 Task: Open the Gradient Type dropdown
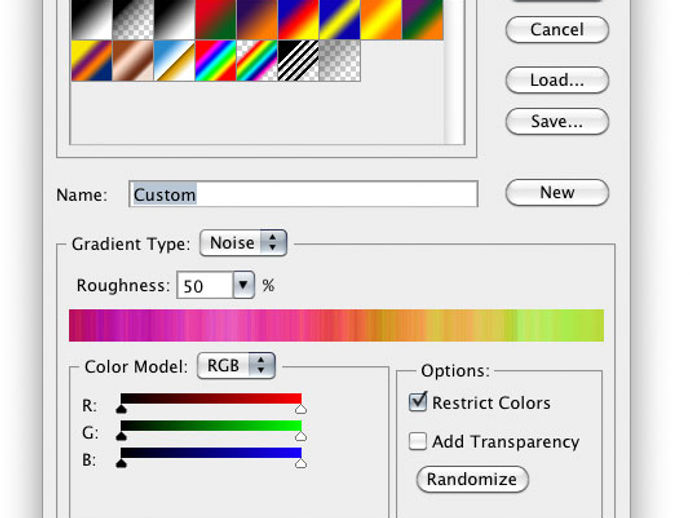[243, 243]
